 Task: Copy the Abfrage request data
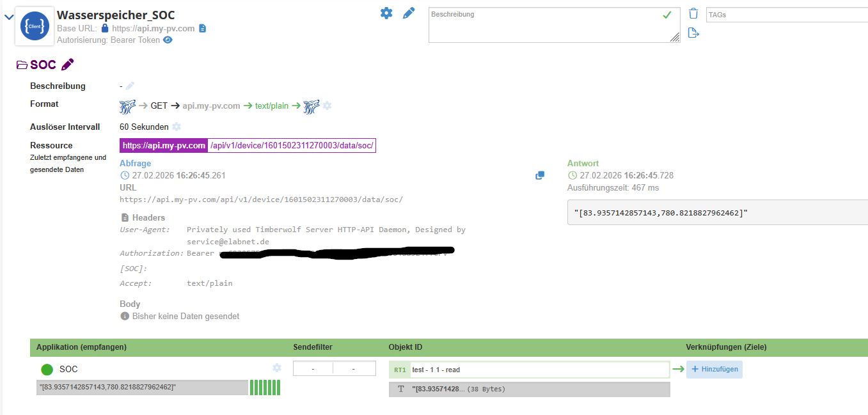click(x=540, y=175)
